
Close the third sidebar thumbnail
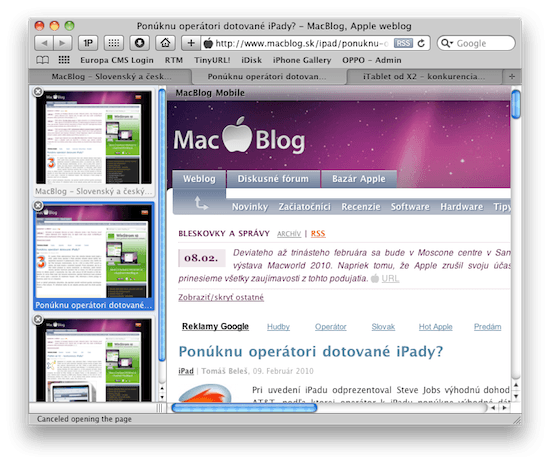point(38,319)
